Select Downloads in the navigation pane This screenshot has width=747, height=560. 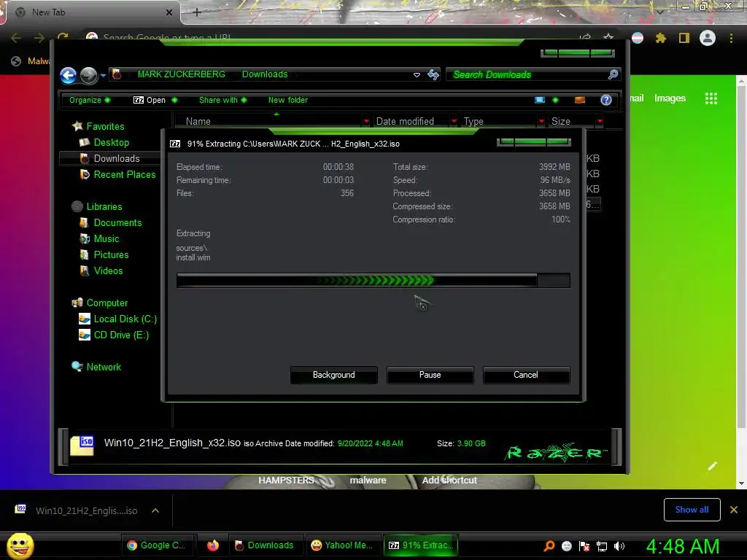tap(109, 158)
